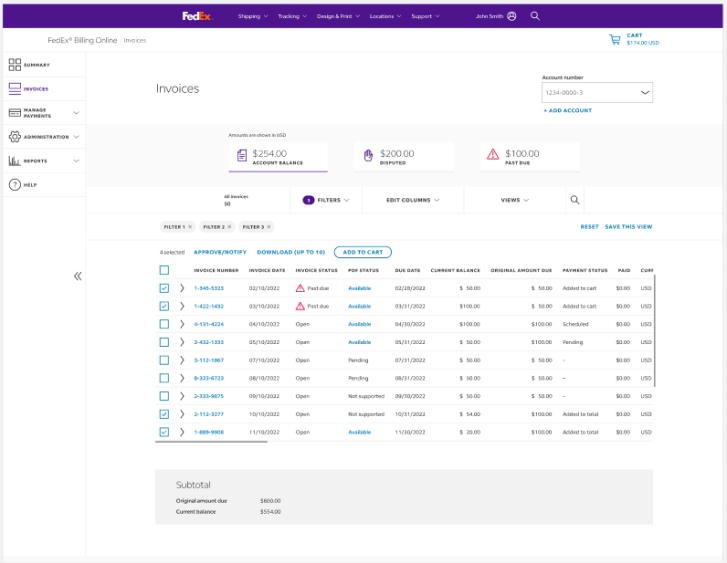Open the Shipping menu

pos(252,16)
